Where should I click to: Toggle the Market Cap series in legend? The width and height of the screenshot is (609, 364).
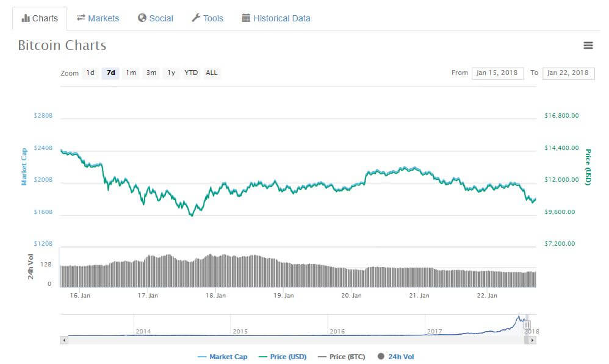pyautogui.click(x=222, y=357)
